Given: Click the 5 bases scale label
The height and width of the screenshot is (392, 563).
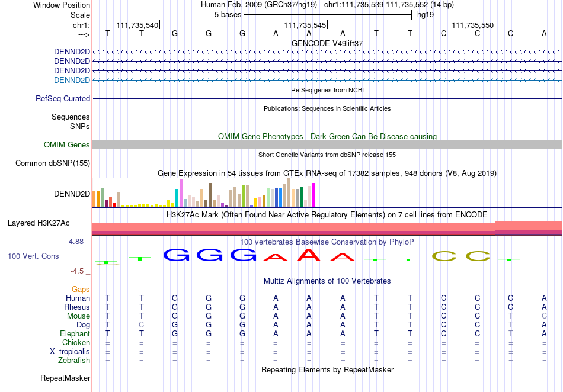Looking at the screenshot, I should 228,15.
